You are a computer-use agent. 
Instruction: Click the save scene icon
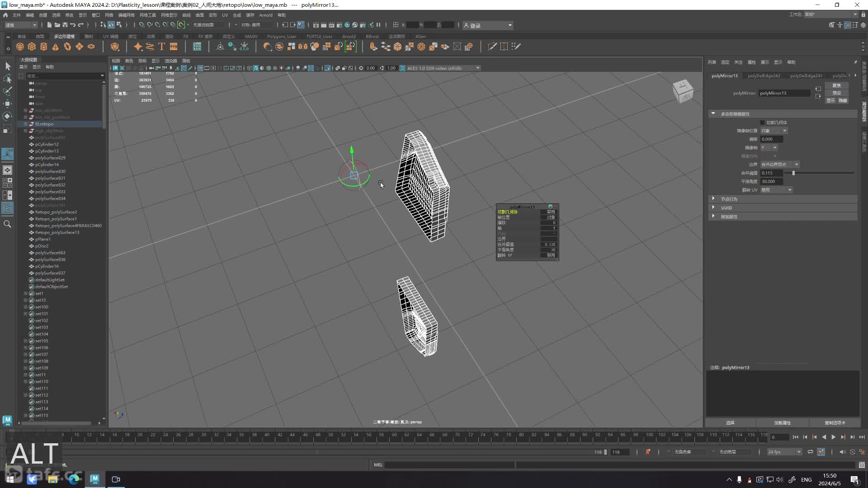click(65, 25)
